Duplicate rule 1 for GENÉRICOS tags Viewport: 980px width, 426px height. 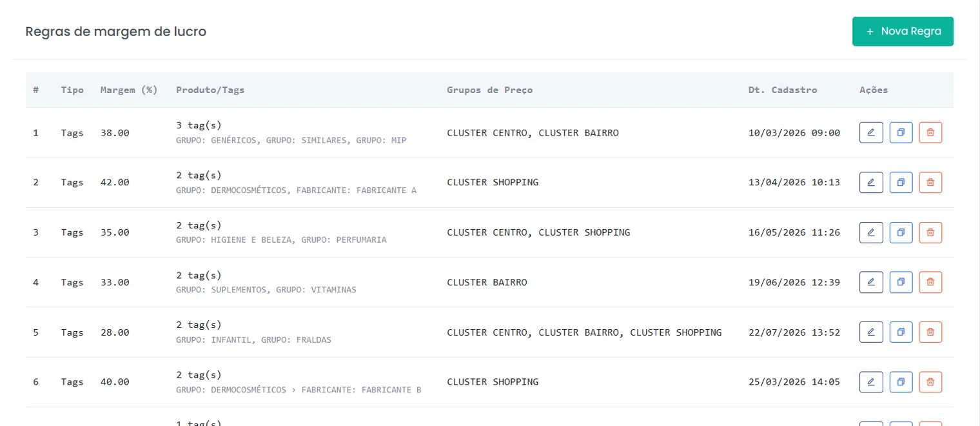(x=901, y=132)
